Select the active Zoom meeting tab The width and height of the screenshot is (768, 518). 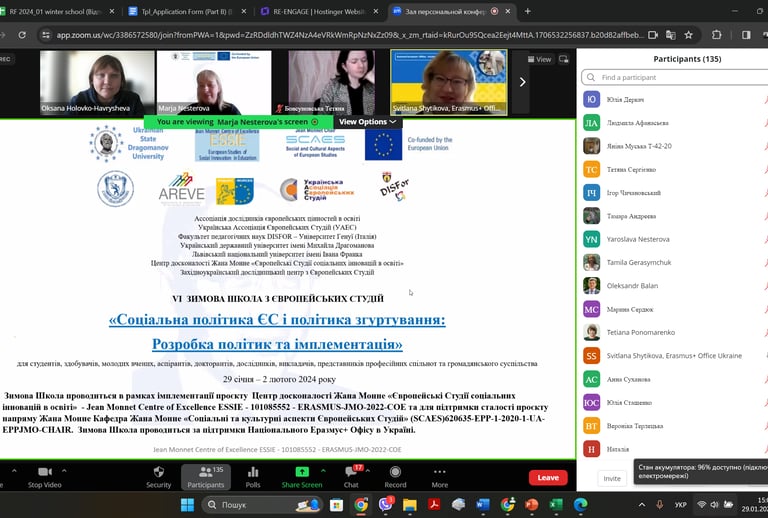point(451,11)
